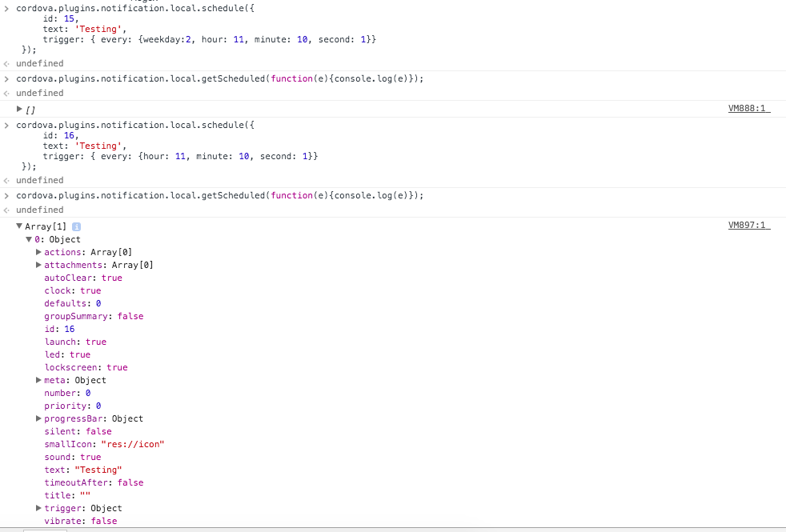
Task: Click the id: 16 property row
Action: point(60,329)
